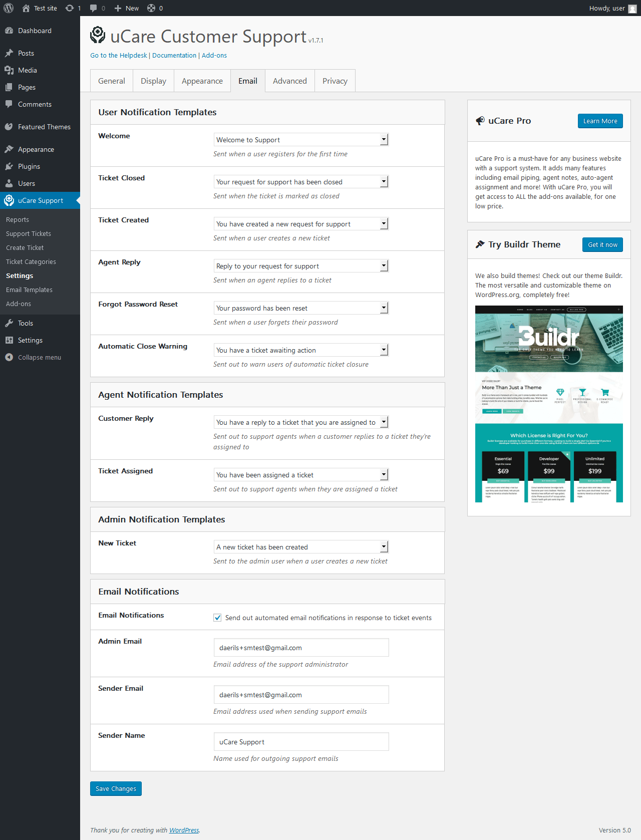Click the Media icon in sidebar
Viewport: 641px width, 840px height.
click(9, 70)
